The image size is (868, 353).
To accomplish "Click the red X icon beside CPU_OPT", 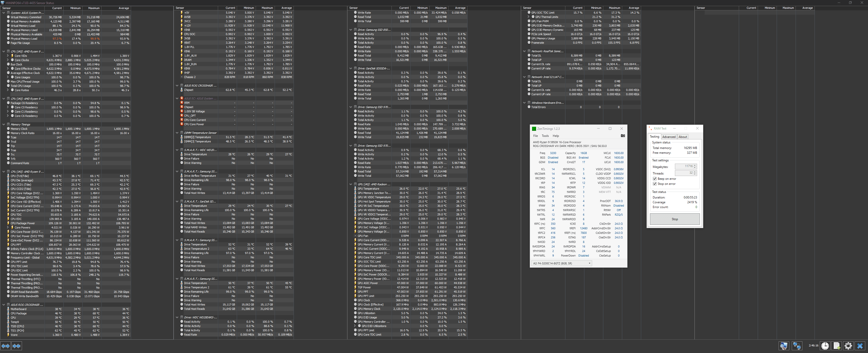I will 182,116.
